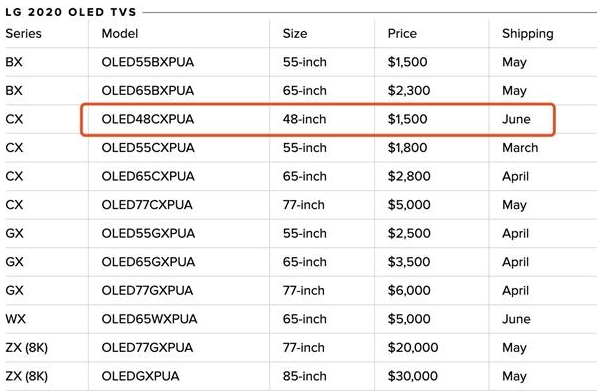Select the OLED65BXPUA model entry

coord(148,90)
